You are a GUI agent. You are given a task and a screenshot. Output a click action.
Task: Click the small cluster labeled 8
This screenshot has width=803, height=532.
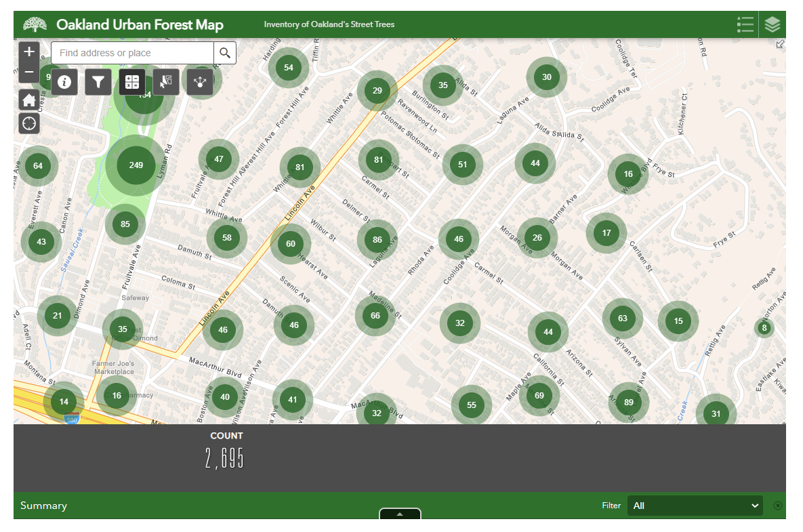point(764,328)
